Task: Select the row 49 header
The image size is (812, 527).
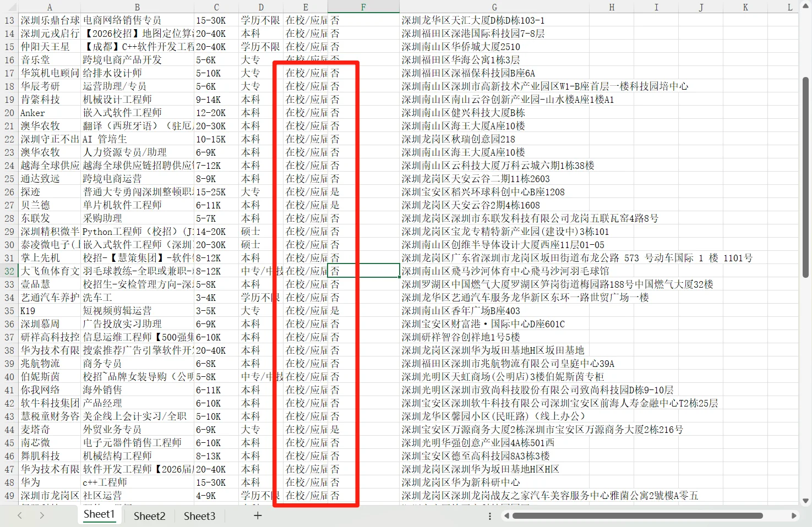Action: point(9,496)
